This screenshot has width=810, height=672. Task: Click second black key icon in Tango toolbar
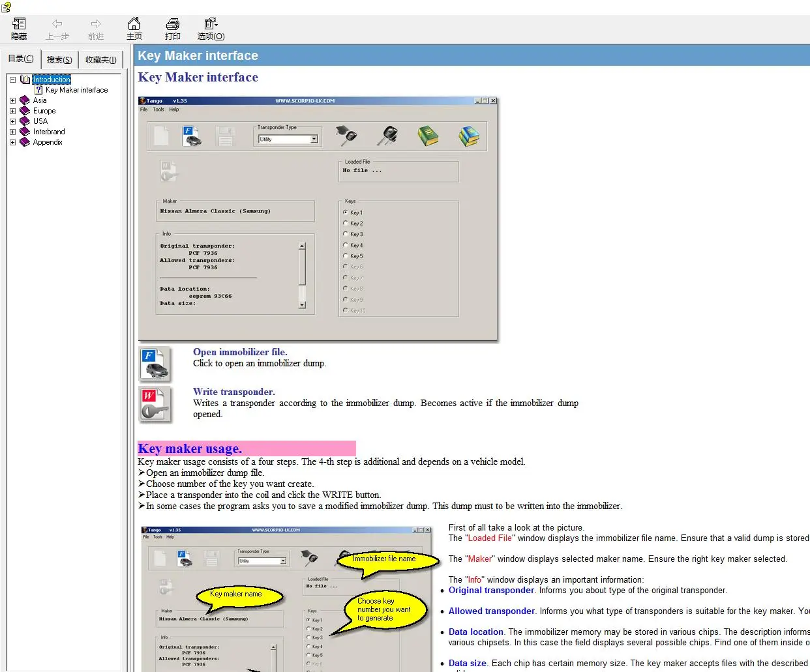[387, 136]
